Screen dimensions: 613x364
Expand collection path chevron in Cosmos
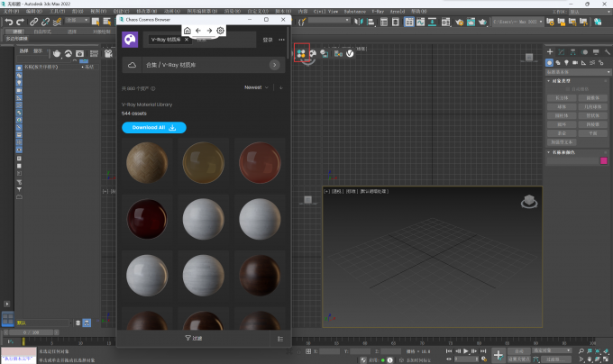(274, 65)
